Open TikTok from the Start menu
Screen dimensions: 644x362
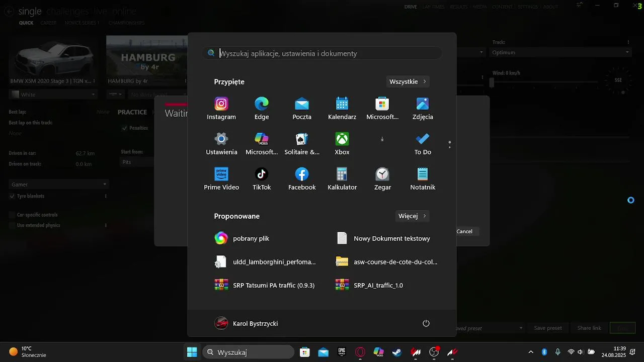pos(262,179)
